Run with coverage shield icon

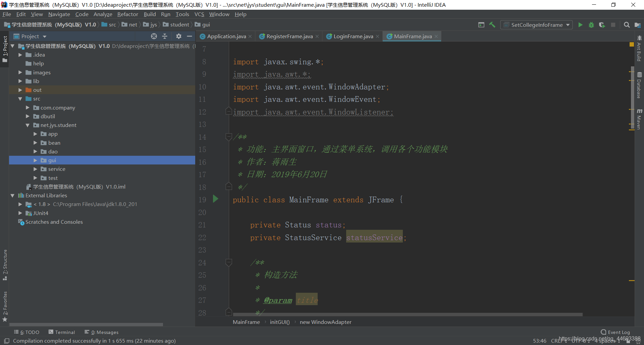(x=602, y=25)
